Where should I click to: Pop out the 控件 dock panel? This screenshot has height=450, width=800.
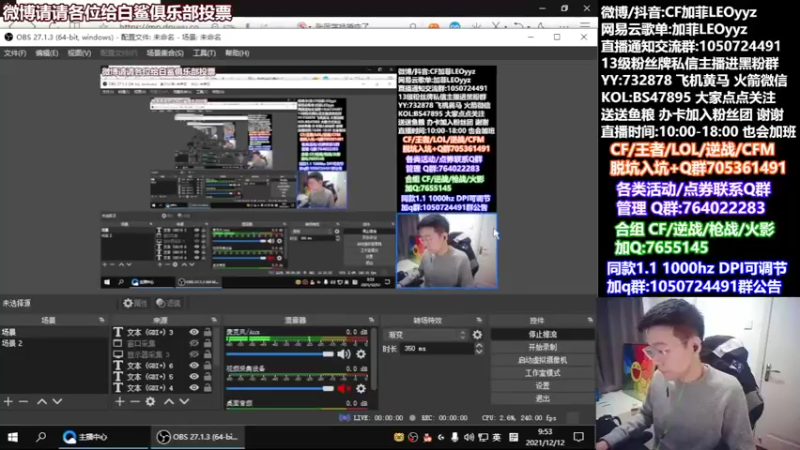coord(590,320)
